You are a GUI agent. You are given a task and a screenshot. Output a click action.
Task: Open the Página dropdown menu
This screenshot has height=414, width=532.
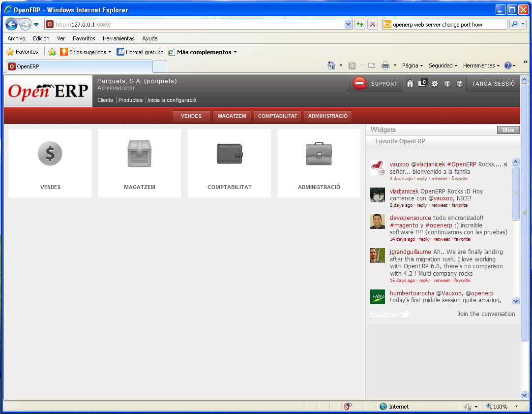pyautogui.click(x=413, y=65)
